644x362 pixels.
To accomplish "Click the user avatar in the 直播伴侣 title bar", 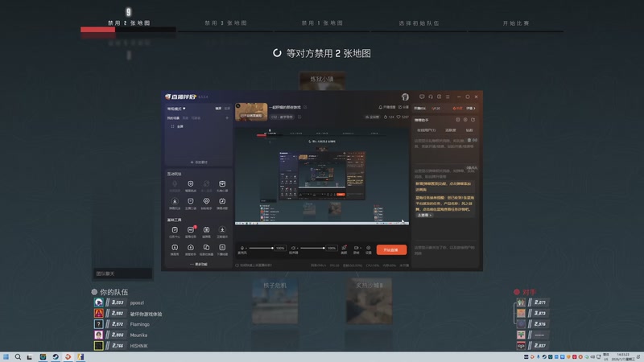I will coord(405,97).
